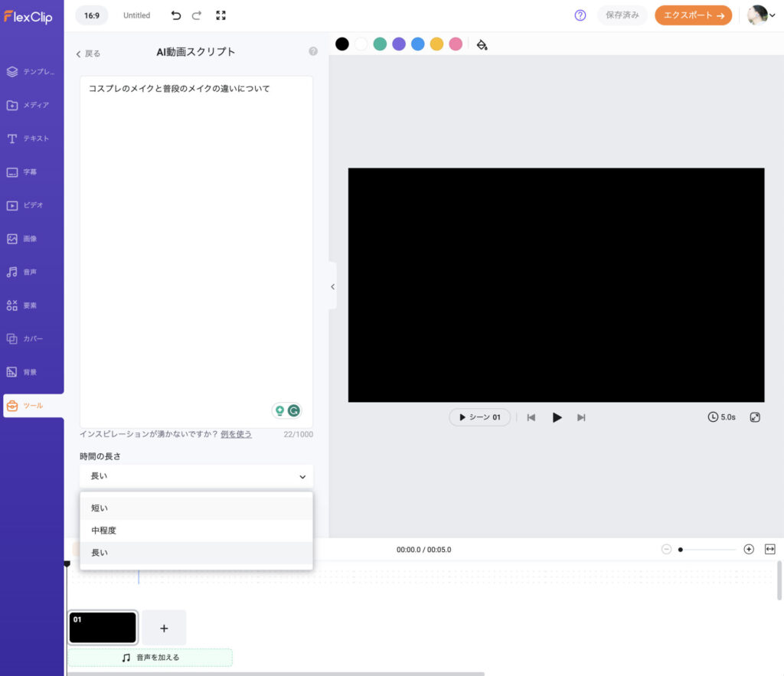Collapse the panel using the chevron beside it
Image resolution: width=784 pixels, height=676 pixels.
332,286
